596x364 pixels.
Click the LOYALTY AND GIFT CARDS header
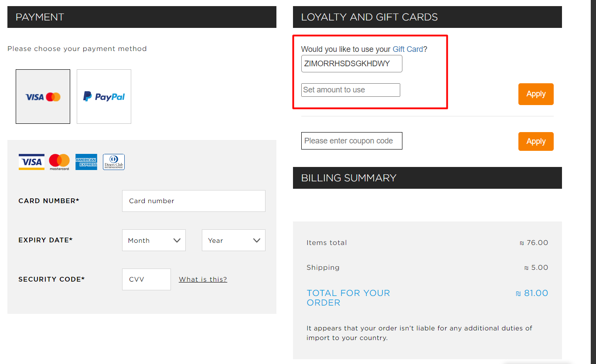427,17
